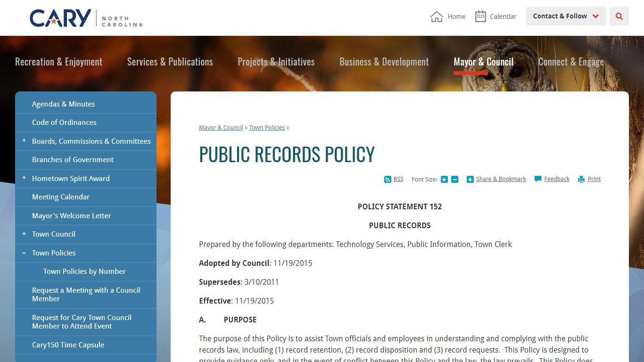Open Hometown Spirit Award page

pyautogui.click(x=71, y=179)
